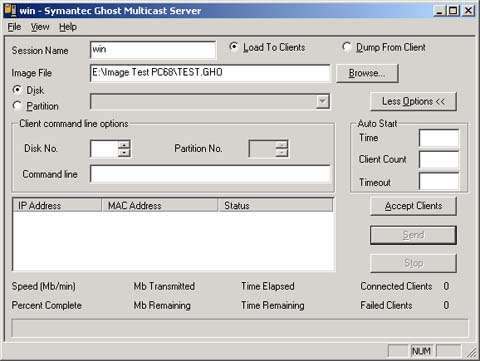Increase the Disk No. spinner value

[x=124, y=145]
